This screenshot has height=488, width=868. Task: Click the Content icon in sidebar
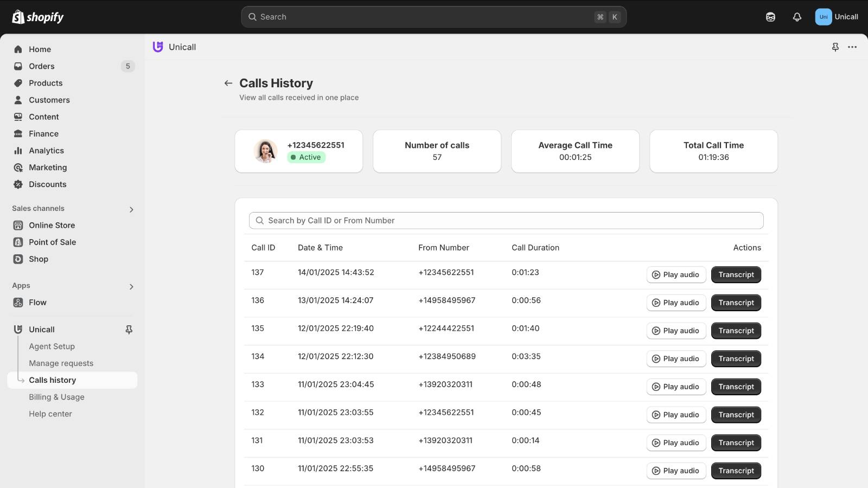pos(18,117)
